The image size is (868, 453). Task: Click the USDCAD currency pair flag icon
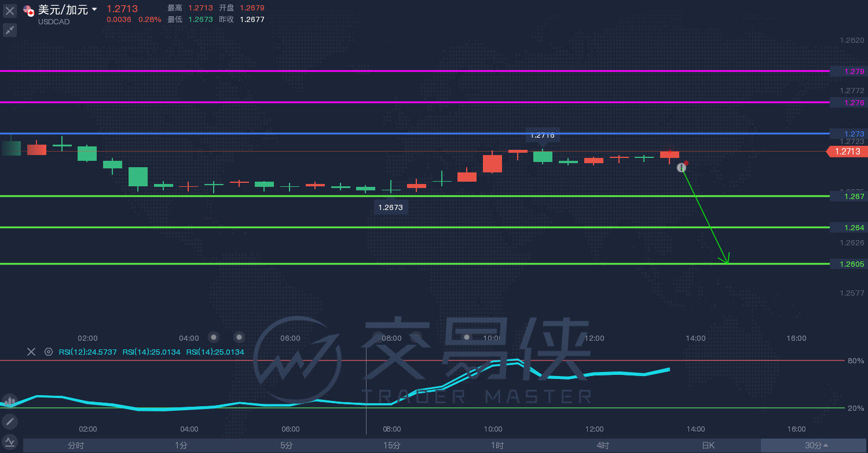tap(28, 10)
